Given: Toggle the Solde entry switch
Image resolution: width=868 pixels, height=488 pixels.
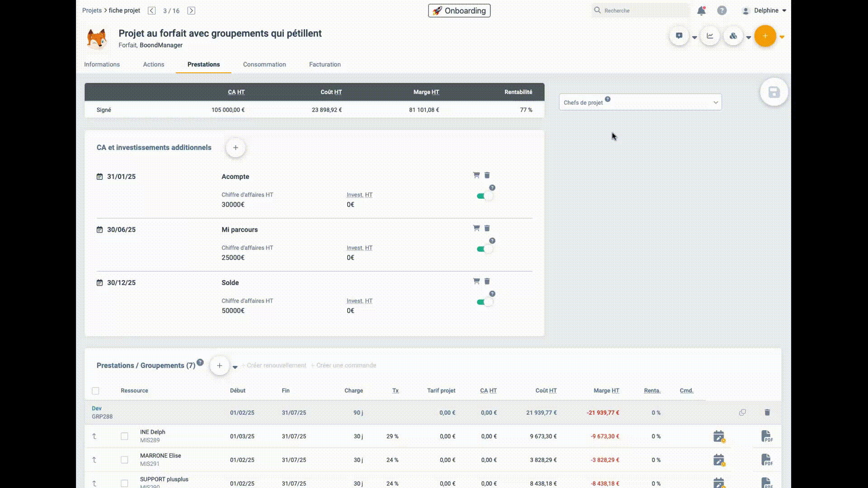Looking at the screenshot, I should pos(485,302).
